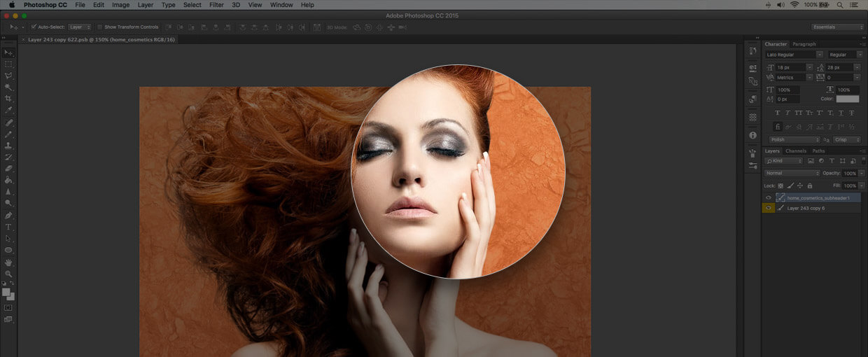Toggle the Auto-Select checkbox
This screenshot has width=868, height=357.
coord(33,27)
